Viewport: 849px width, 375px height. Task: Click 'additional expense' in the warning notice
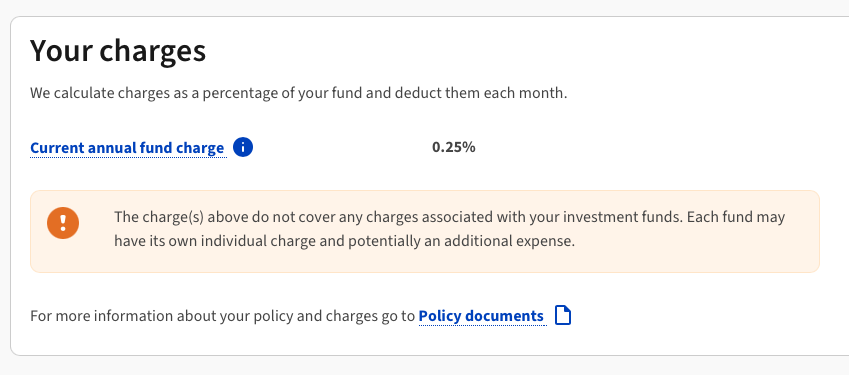(x=506, y=241)
